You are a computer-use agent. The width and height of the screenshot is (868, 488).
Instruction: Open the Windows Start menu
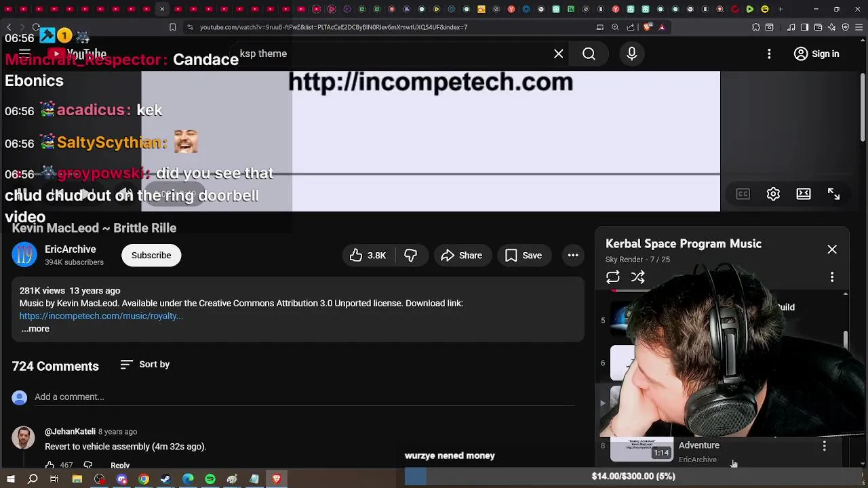coord(10,479)
